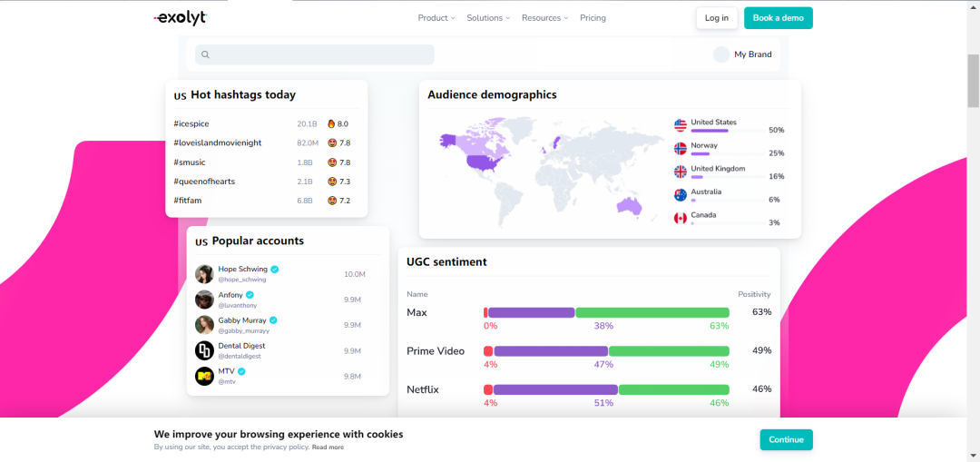980x462 pixels.
Task: Click Hope Schwing's profile picture
Action: (x=204, y=274)
